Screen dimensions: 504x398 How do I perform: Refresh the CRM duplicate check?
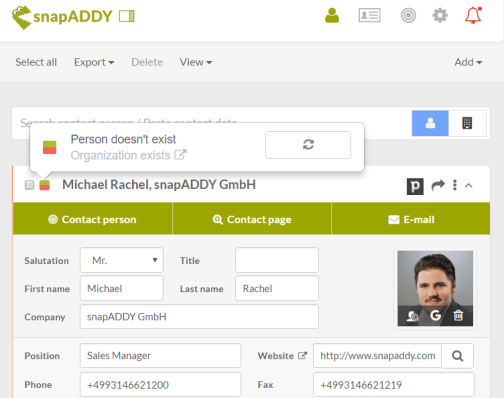[x=308, y=145]
